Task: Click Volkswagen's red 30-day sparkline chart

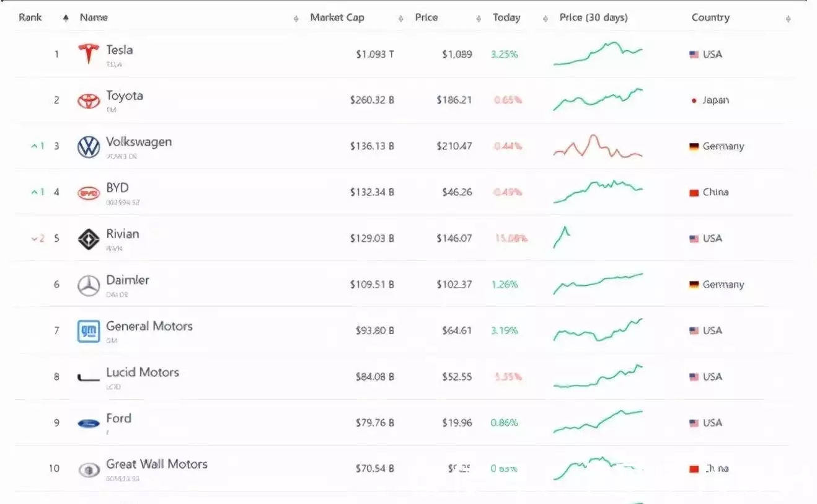Action: pos(598,146)
